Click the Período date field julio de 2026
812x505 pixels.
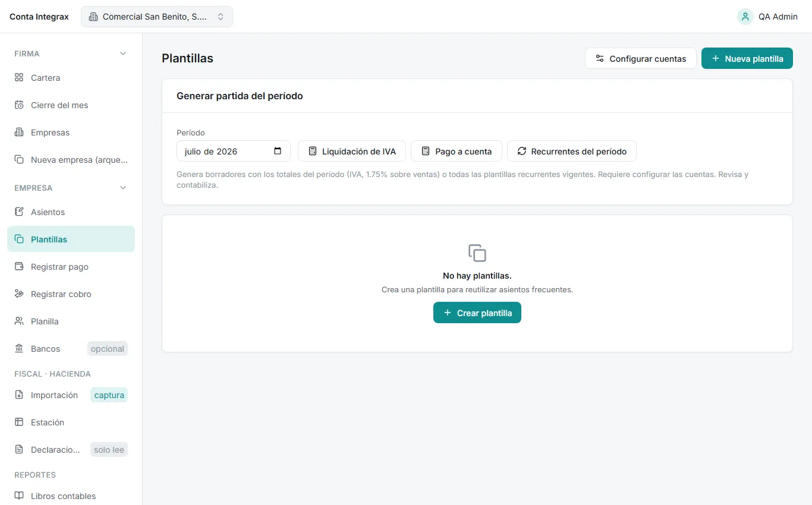tap(234, 151)
